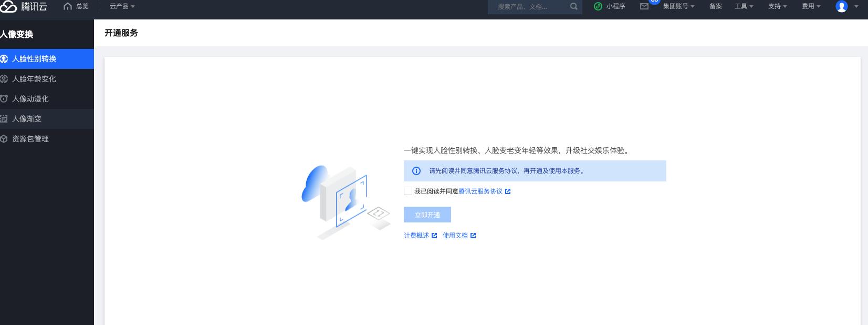The height and width of the screenshot is (325, 868).
Task: Select 资源包管理 in sidebar
Action: pyautogui.click(x=47, y=139)
